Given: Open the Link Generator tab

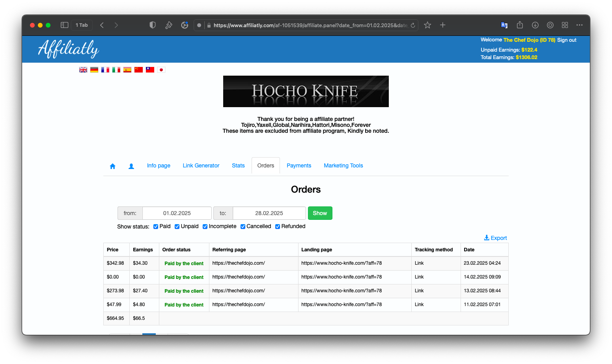Looking at the screenshot, I should pyautogui.click(x=201, y=165).
